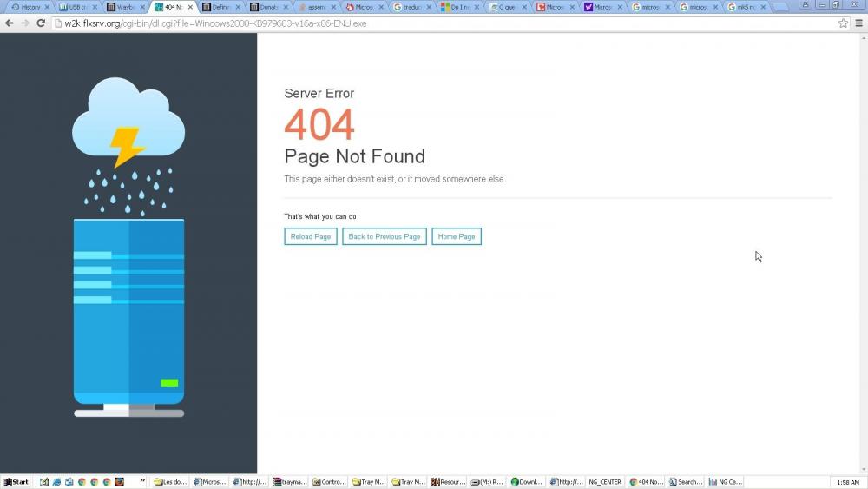Launch Internet Explorer from quick launch
This screenshot has width=868, height=489.
(56, 481)
